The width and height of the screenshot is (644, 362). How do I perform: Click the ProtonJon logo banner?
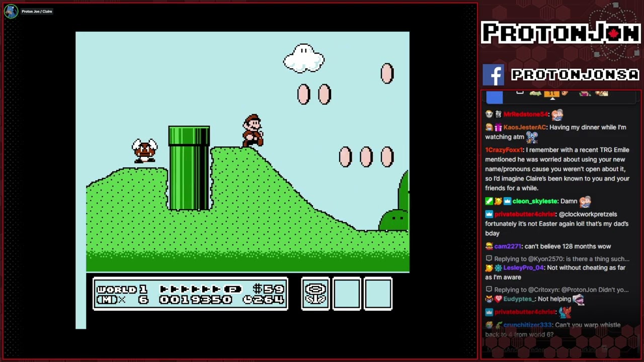pyautogui.click(x=560, y=33)
